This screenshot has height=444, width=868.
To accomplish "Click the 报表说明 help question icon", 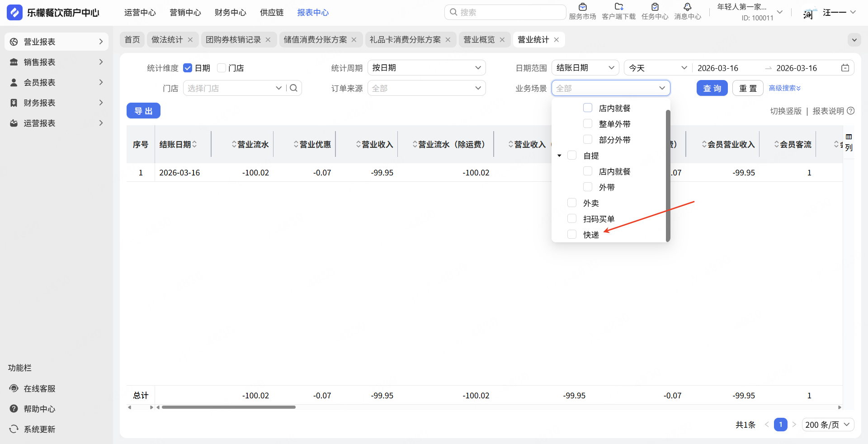I will click(x=851, y=111).
